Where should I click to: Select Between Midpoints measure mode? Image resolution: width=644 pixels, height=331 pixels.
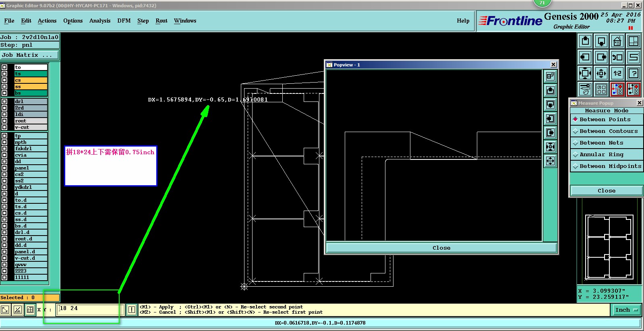(x=607, y=166)
